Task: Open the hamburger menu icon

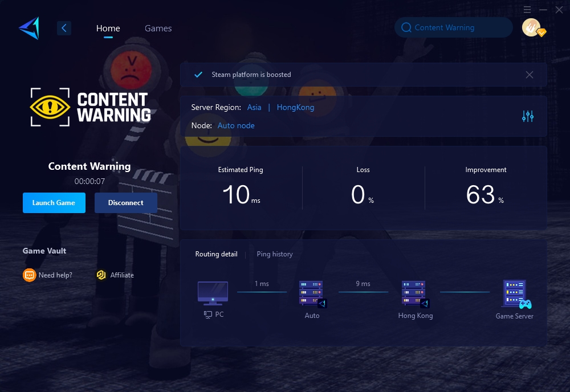Action: (x=527, y=10)
